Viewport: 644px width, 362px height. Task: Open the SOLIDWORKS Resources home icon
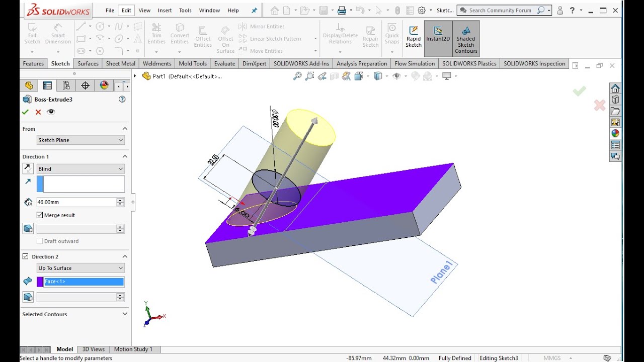[615, 88]
